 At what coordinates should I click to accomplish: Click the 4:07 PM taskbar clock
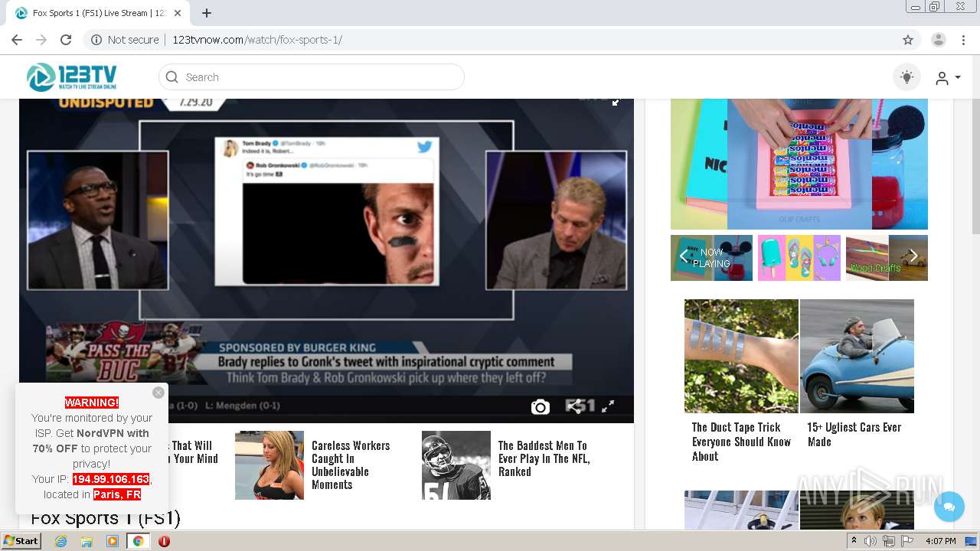[941, 541]
